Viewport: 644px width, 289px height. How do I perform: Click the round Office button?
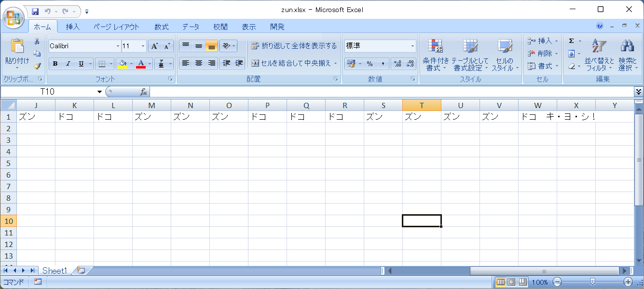click(x=14, y=17)
